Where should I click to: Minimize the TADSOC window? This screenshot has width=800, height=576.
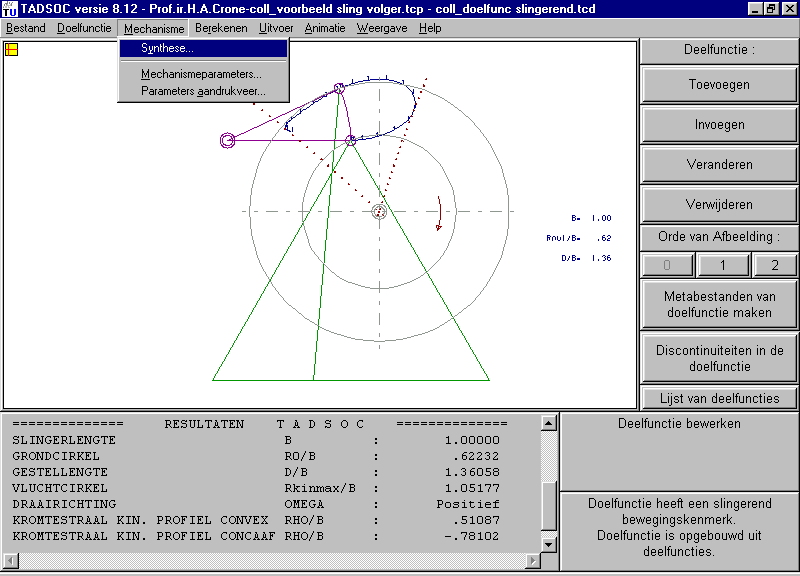pos(756,9)
